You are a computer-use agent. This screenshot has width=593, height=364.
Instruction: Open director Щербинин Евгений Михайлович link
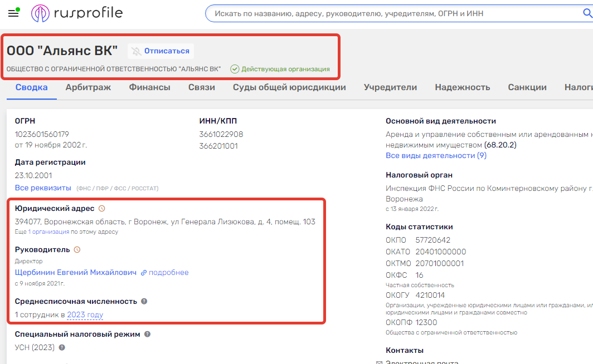click(x=76, y=272)
